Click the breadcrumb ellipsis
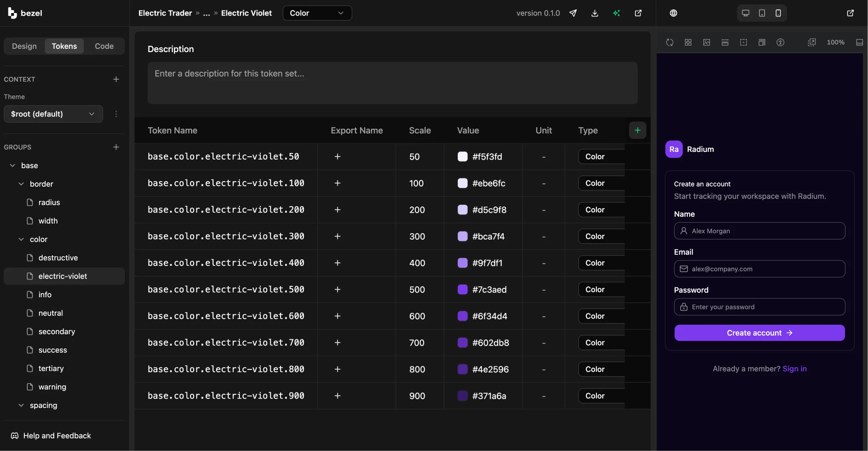The width and height of the screenshot is (868, 451). tap(206, 13)
